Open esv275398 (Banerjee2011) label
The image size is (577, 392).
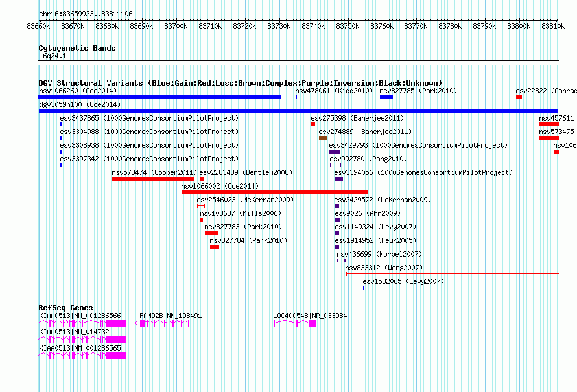357,118
